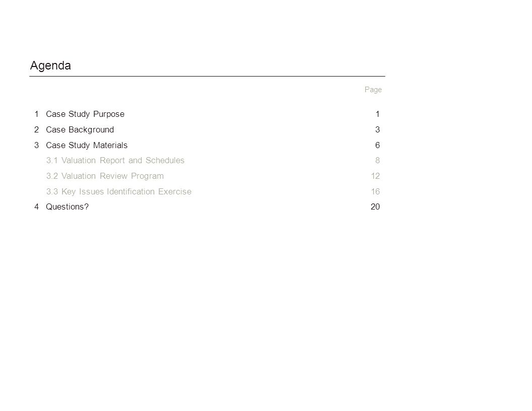Viewport: 532px width, 411px height.
Task: Select page number 12 beside Valuation Review Program
Action: [375, 176]
